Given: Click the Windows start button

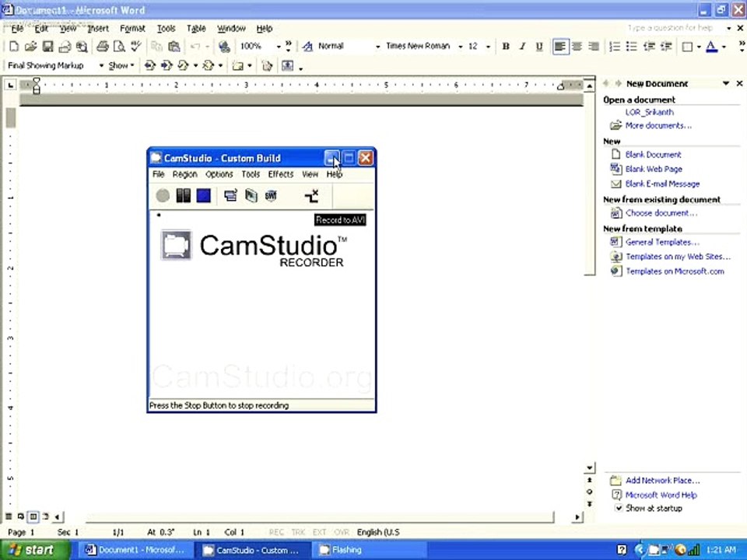Looking at the screenshot, I should [x=34, y=550].
